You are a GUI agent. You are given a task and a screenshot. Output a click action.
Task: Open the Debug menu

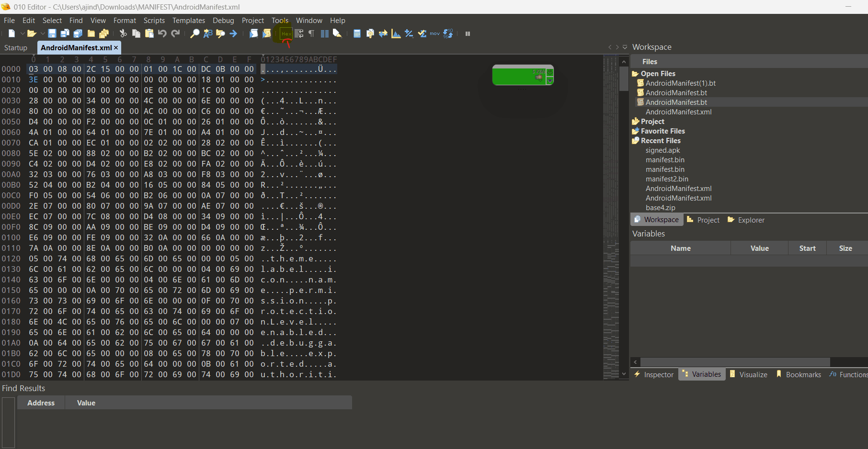223,21
